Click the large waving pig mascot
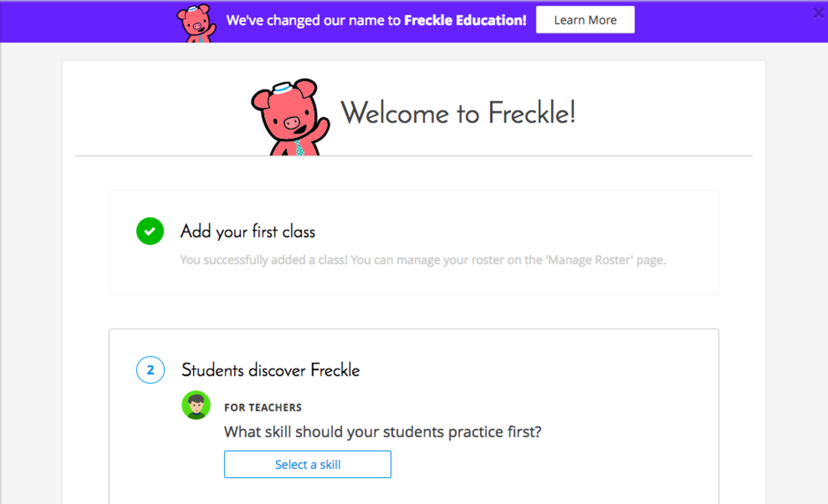This screenshot has height=504, width=828. coord(289,118)
